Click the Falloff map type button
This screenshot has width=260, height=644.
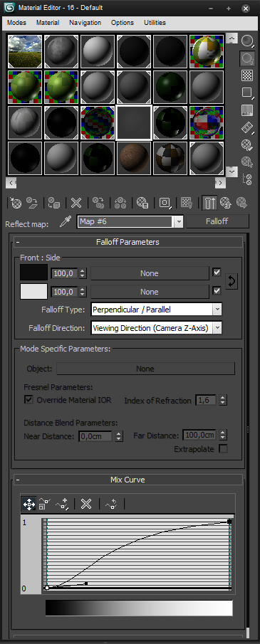pos(217,221)
